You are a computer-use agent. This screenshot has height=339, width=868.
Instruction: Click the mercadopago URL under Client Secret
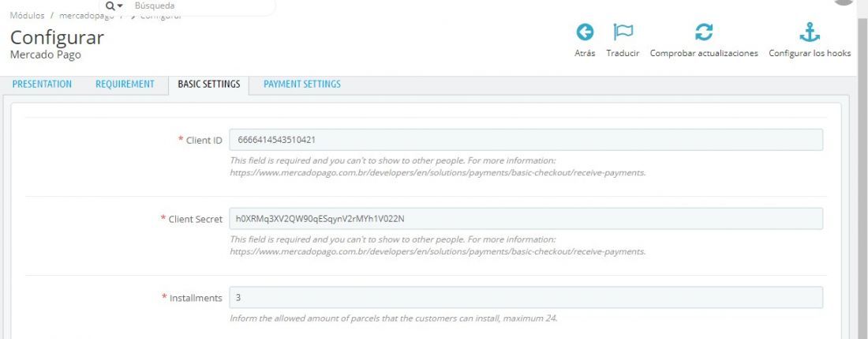(437, 251)
